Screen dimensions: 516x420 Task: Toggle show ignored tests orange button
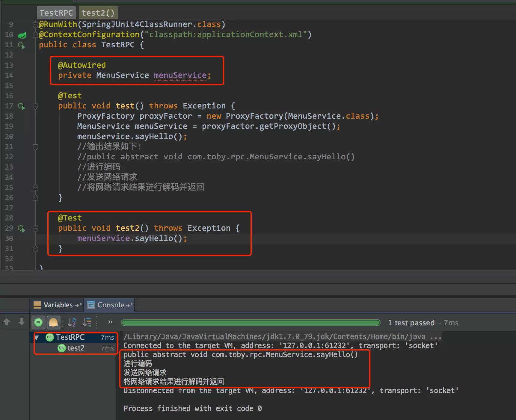point(53,322)
